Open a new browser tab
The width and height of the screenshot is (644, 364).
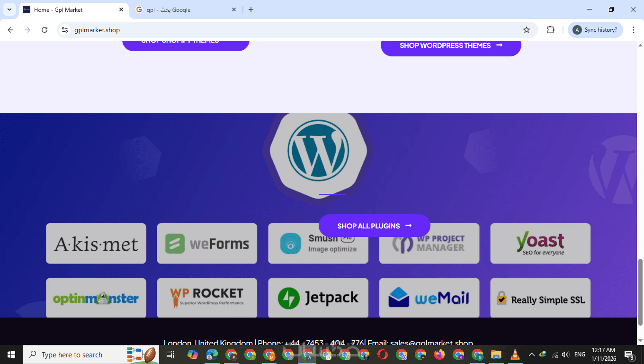tap(251, 9)
